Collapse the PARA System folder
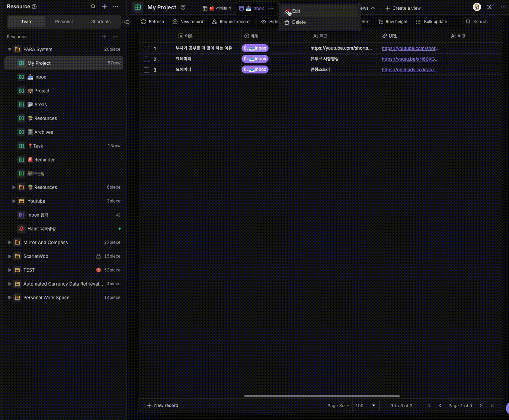The image size is (509, 420). pyautogui.click(x=10, y=49)
